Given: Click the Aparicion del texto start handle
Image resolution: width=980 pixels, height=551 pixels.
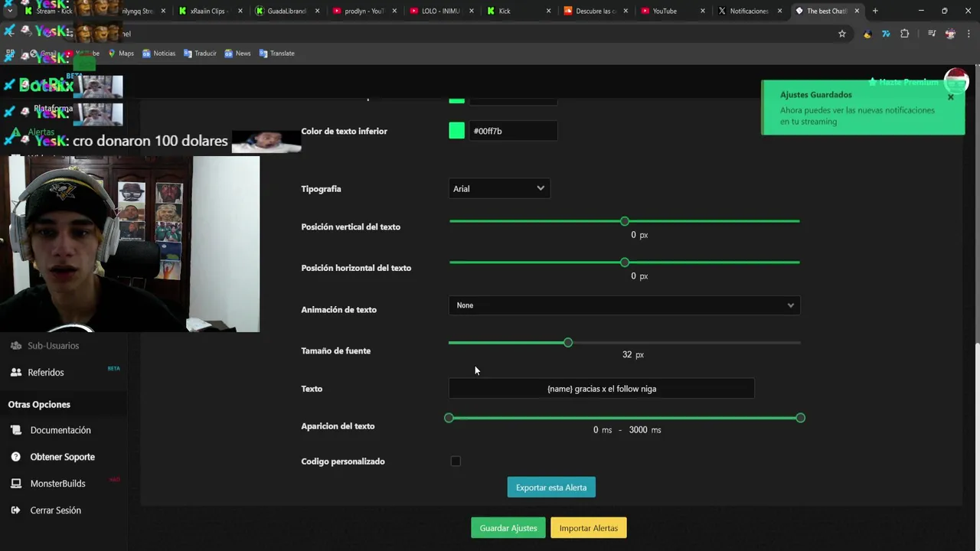Looking at the screenshot, I should pos(449,418).
